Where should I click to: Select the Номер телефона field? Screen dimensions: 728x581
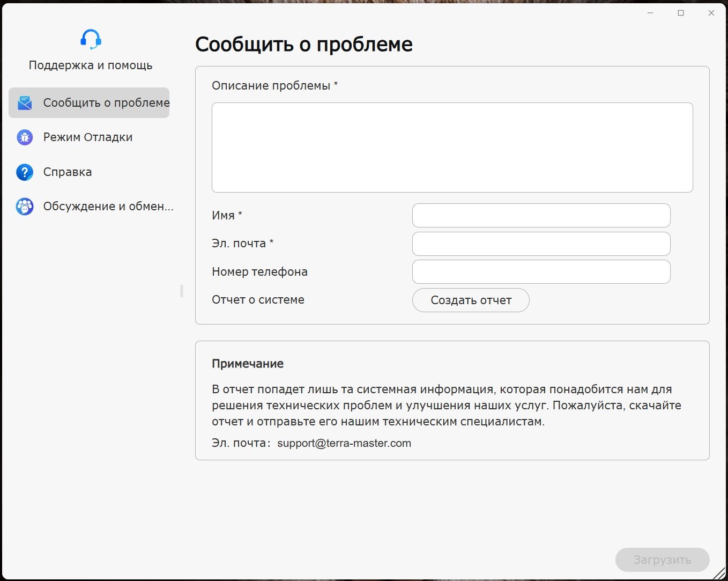pos(541,272)
